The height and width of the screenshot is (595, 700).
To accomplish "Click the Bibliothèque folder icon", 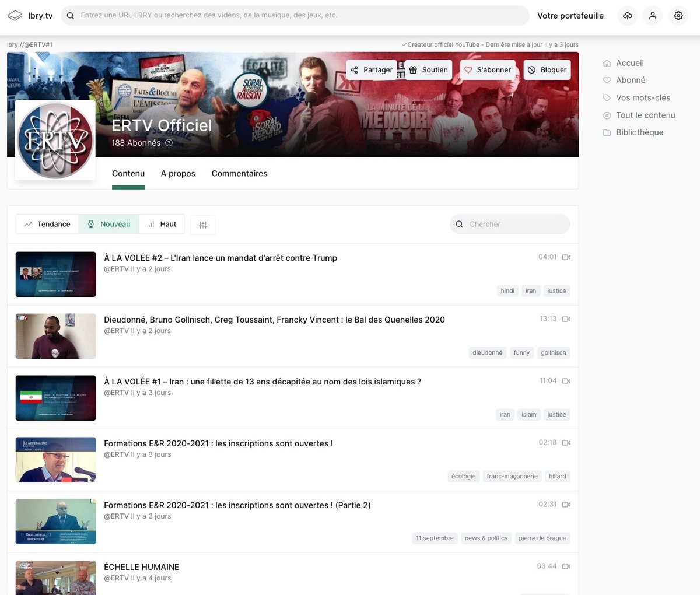I will (x=607, y=132).
